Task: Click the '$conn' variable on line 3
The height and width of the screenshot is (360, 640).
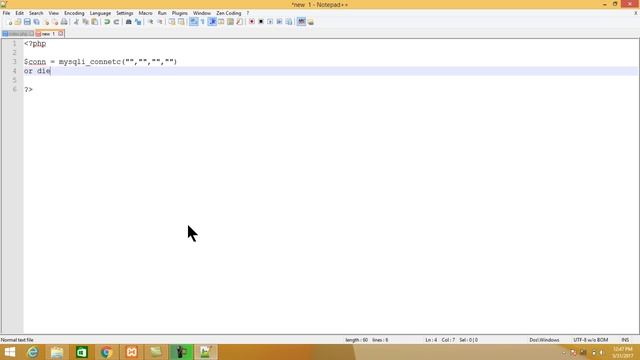Action: click(35, 62)
